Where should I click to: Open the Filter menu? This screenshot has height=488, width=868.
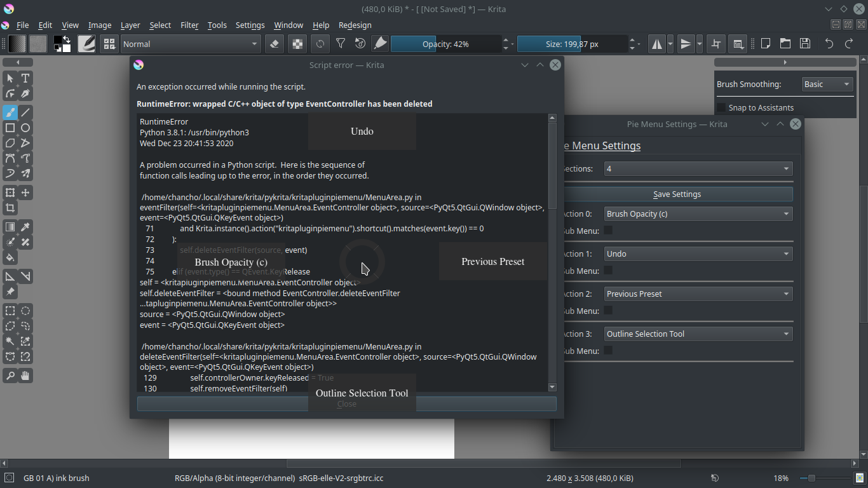tap(189, 25)
